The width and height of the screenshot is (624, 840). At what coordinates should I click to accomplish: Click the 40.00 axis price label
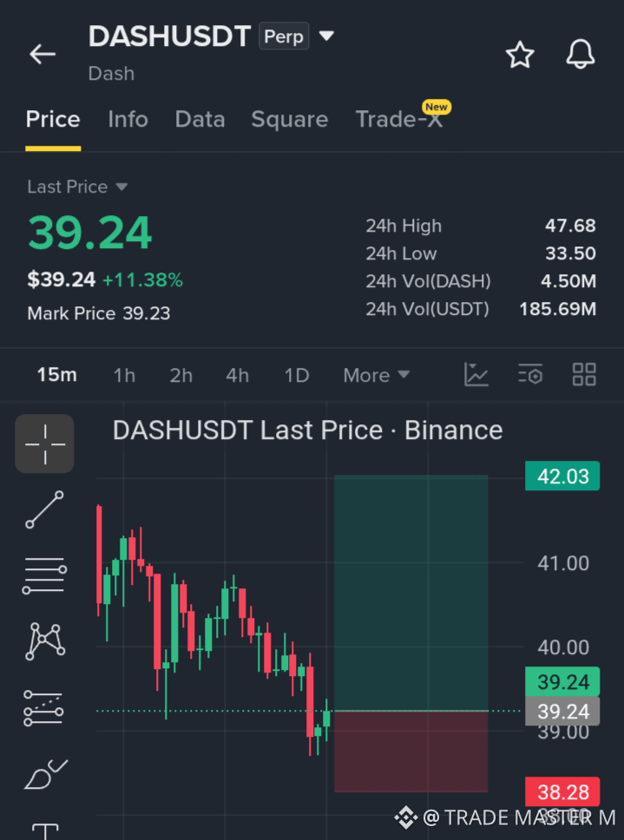click(x=563, y=647)
